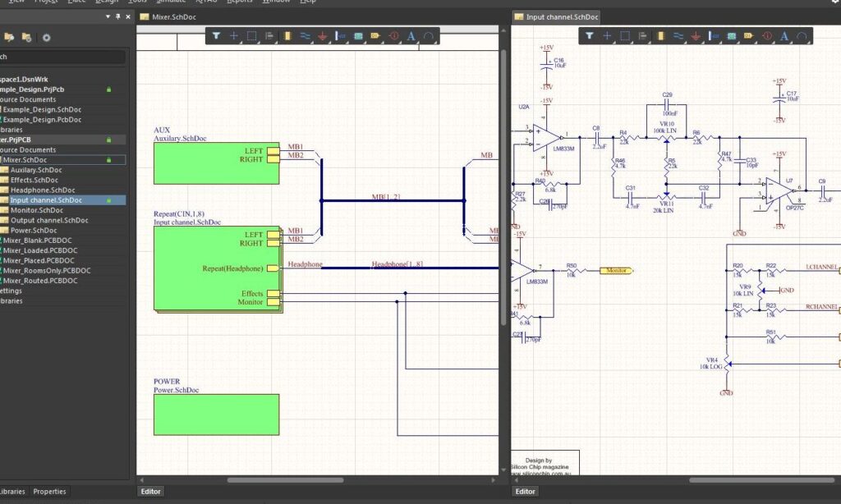Image resolution: width=841 pixels, height=504 pixels.
Task: Select the arc drawing tool in Input channel toolbar
Action: click(802, 36)
